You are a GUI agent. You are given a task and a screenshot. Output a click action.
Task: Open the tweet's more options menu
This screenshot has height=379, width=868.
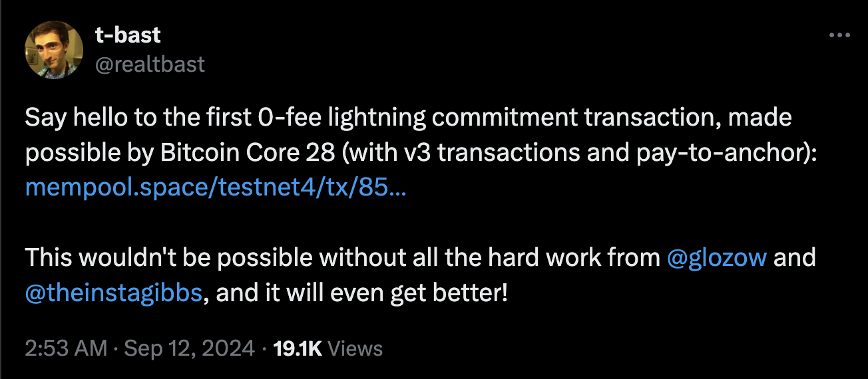[x=839, y=35]
